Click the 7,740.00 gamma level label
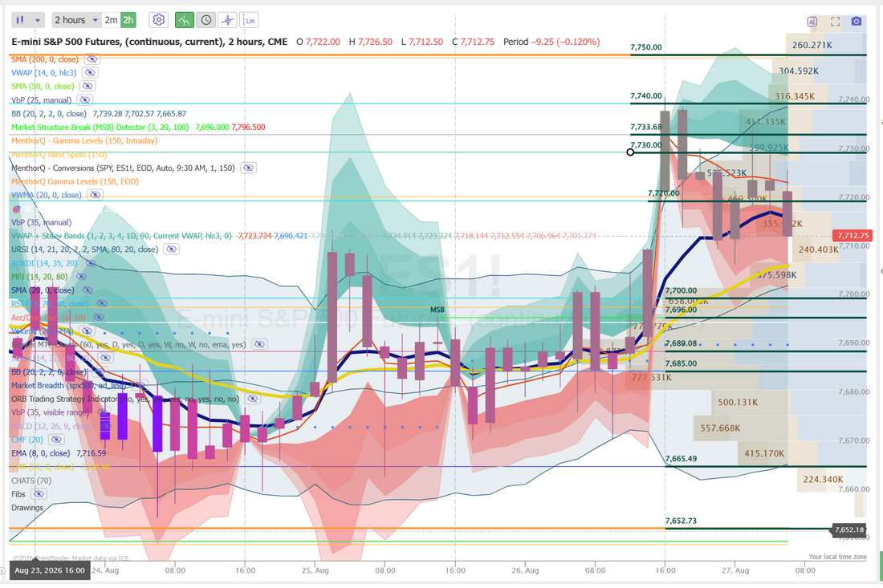The width and height of the screenshot is (883, 588). [x=646, y=95]
